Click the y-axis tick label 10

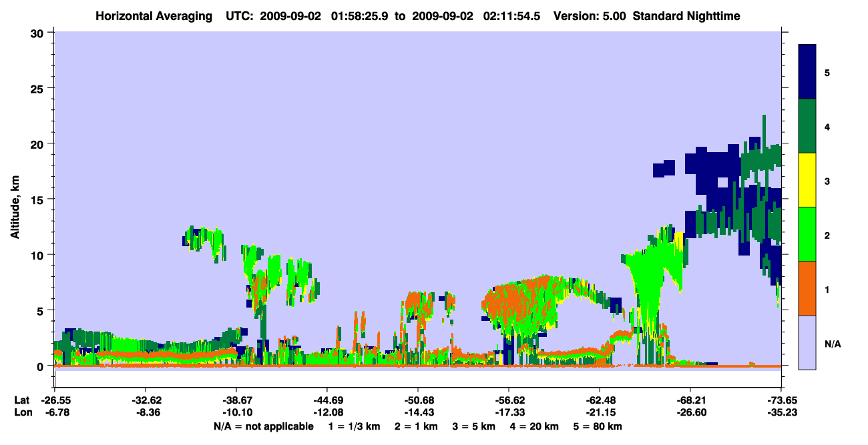[38, 255]
